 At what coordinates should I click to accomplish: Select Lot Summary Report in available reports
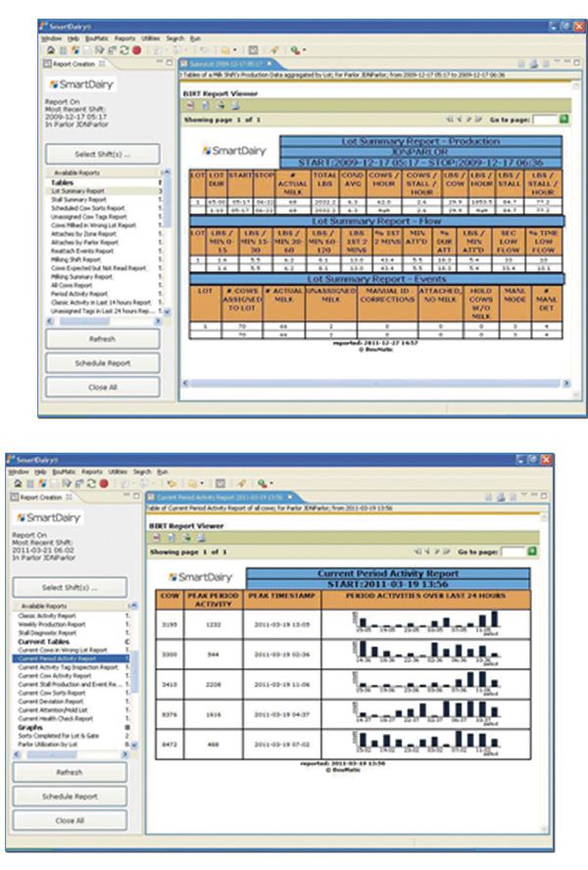pyautogui.click(x=77, y=191)
